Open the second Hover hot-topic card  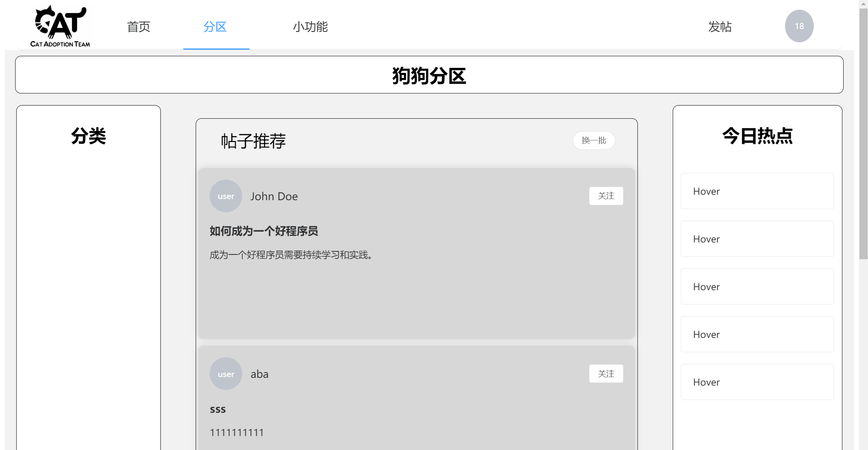[757, 239]
